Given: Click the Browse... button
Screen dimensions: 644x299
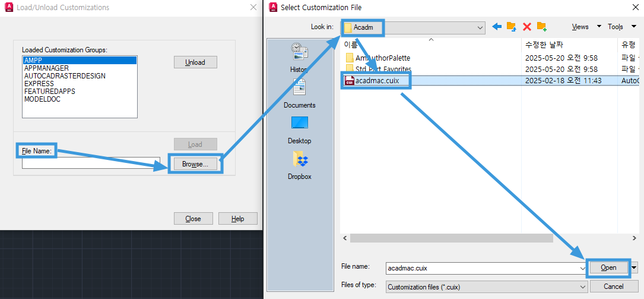Looking at the screenshot, I should point(195,164).
